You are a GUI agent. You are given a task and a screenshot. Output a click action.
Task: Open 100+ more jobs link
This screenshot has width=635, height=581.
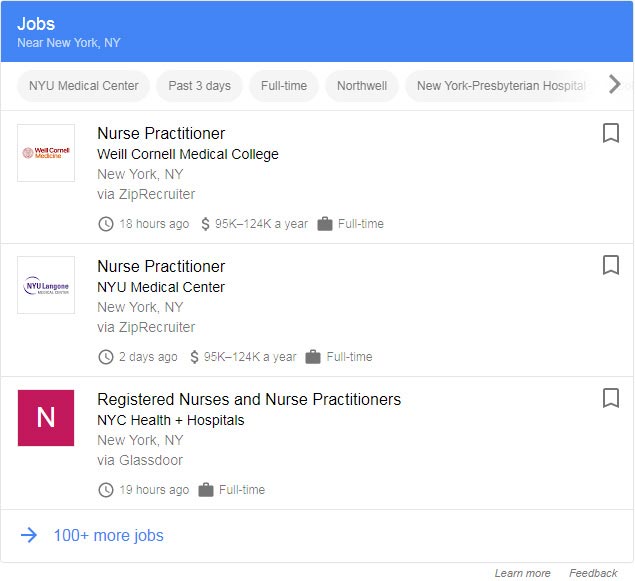108,536
